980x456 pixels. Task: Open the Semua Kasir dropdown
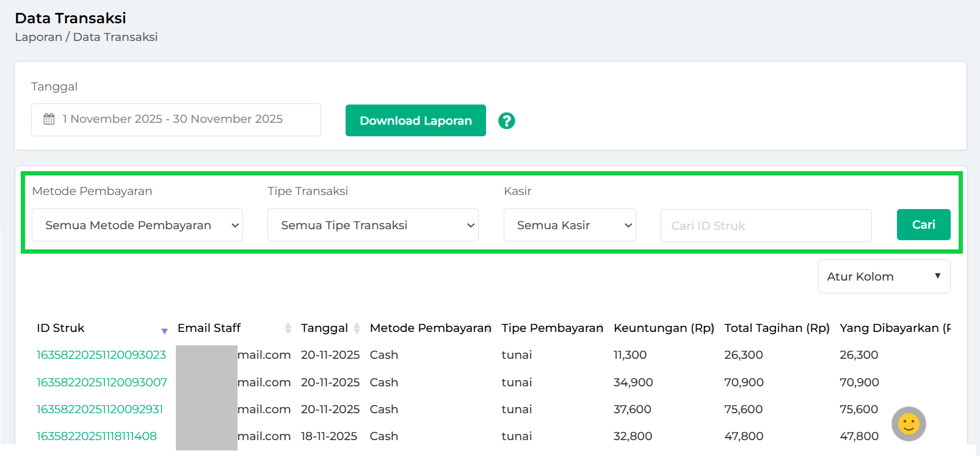pos(569,226)
